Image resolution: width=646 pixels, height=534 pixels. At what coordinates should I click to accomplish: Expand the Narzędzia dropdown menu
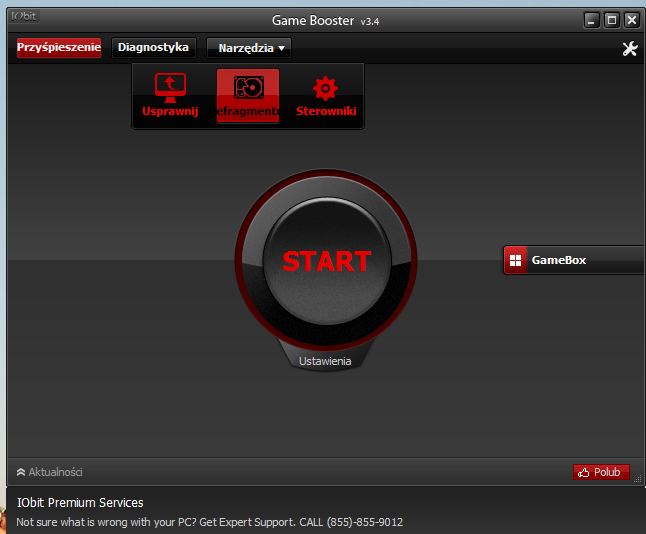point(249,48)
